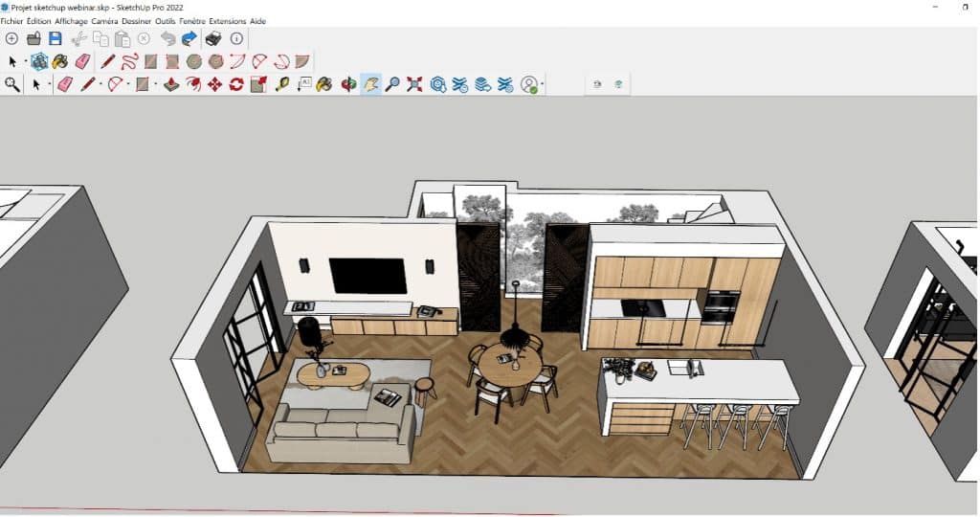Select the Polygon tool
This screenshot has width=980, height=517.
(215, 61)
